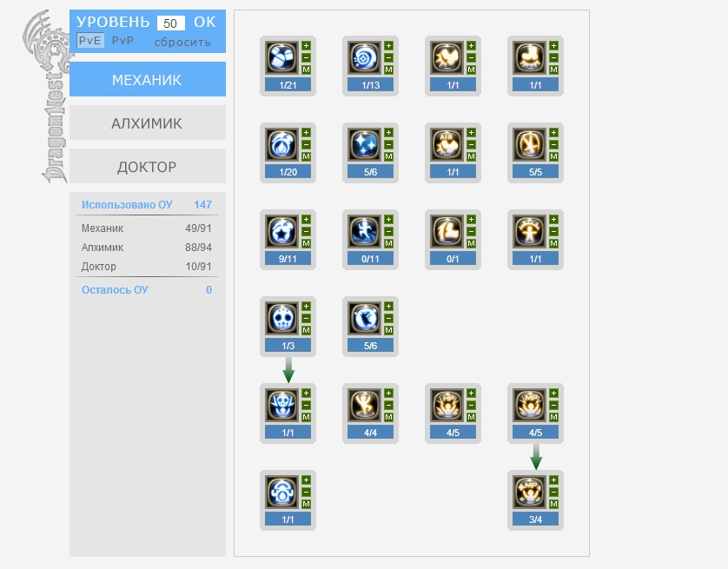Add a point to the 3/4 +MP skill
The image size is (728, 569).
tap(554, 480)
